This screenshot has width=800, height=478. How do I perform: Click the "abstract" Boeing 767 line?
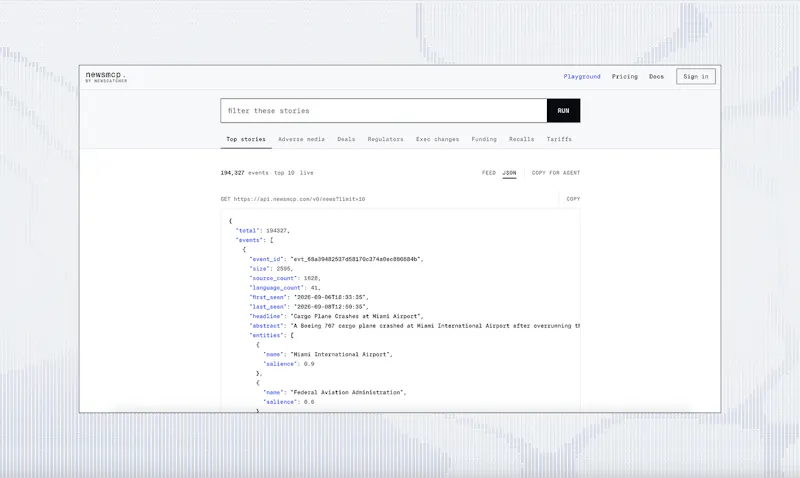[x=415, y=326]
